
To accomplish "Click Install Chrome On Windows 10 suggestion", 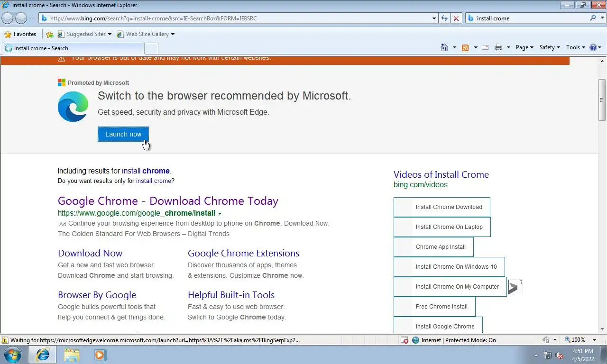I will pyautogui.click(x=449, y=267).
